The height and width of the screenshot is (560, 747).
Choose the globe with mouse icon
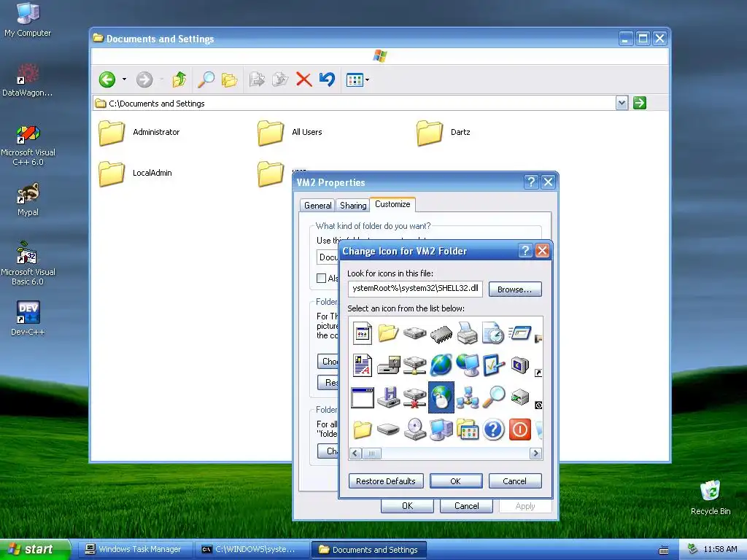(x=441, y=397)
